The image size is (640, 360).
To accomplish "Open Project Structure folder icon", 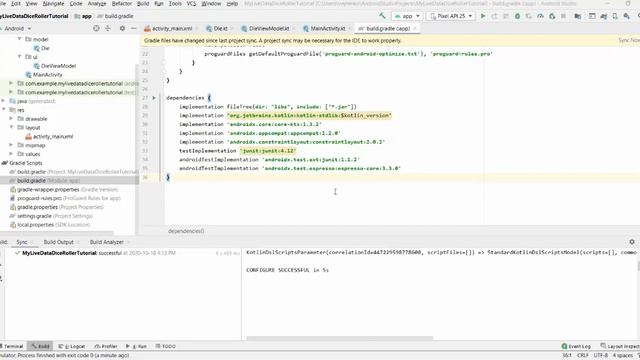I will [x=578, y=16].
